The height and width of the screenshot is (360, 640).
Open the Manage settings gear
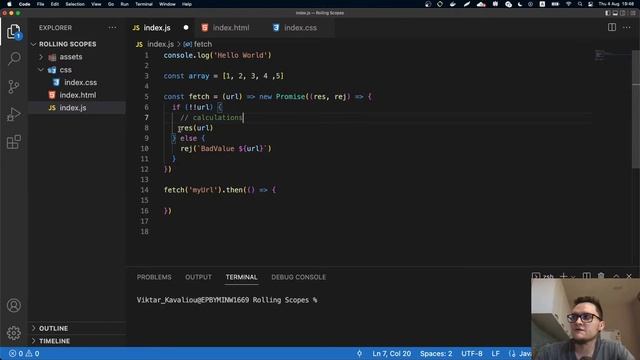[14, 333]
